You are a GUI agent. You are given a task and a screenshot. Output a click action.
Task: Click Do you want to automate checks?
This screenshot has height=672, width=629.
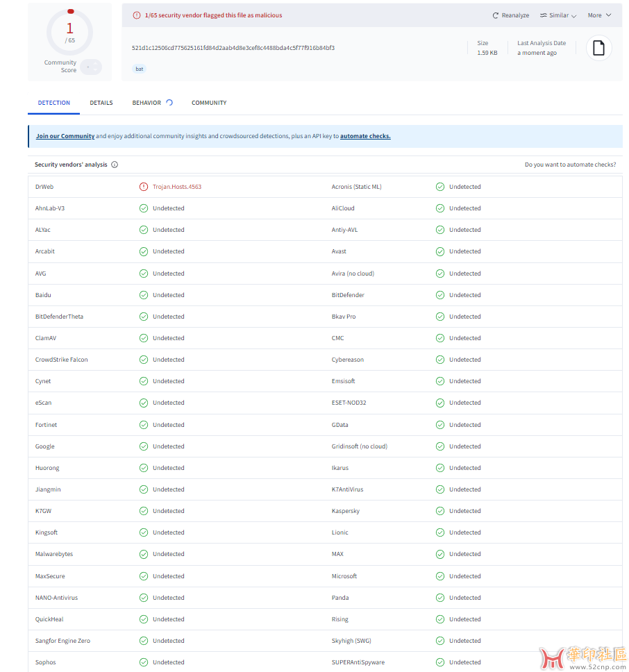570,165
